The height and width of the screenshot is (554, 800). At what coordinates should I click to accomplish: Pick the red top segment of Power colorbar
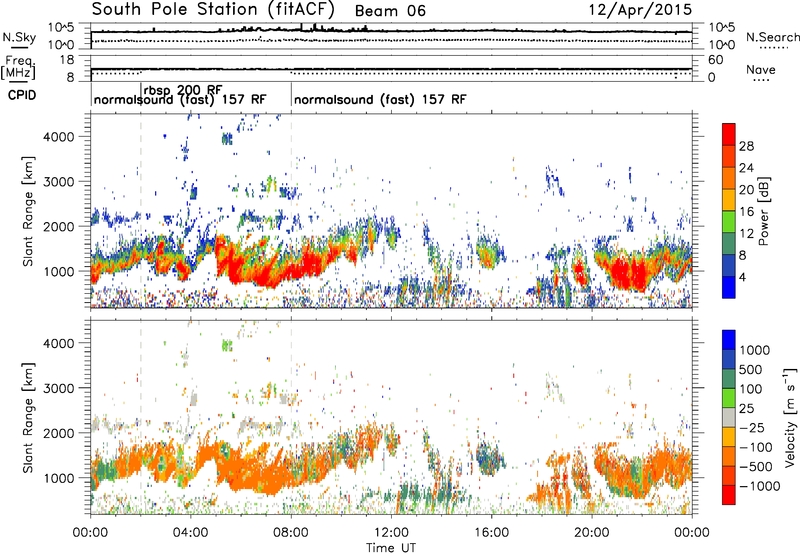[729, 134]
